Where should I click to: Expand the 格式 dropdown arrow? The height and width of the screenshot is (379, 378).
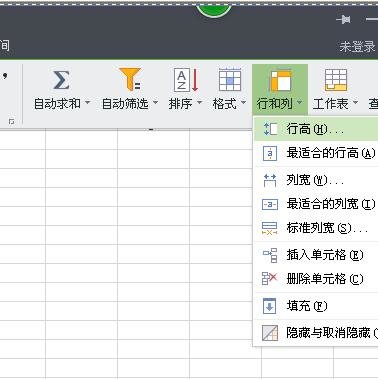[243, 103]
